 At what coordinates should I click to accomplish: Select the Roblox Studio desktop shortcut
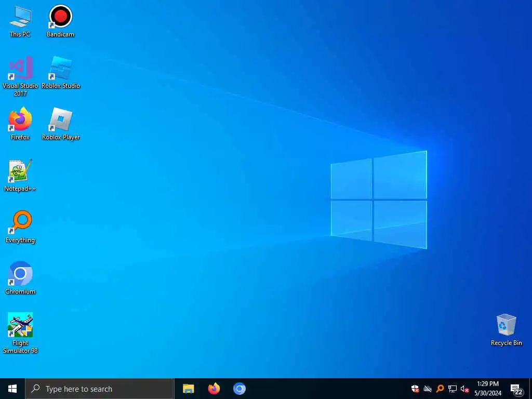click(61, 73)
